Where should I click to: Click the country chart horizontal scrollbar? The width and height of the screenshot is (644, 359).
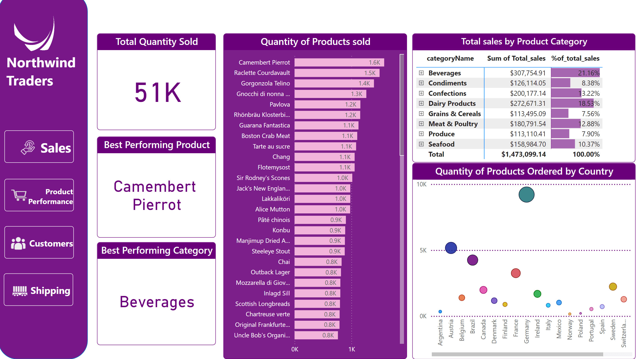pos(517,354)
